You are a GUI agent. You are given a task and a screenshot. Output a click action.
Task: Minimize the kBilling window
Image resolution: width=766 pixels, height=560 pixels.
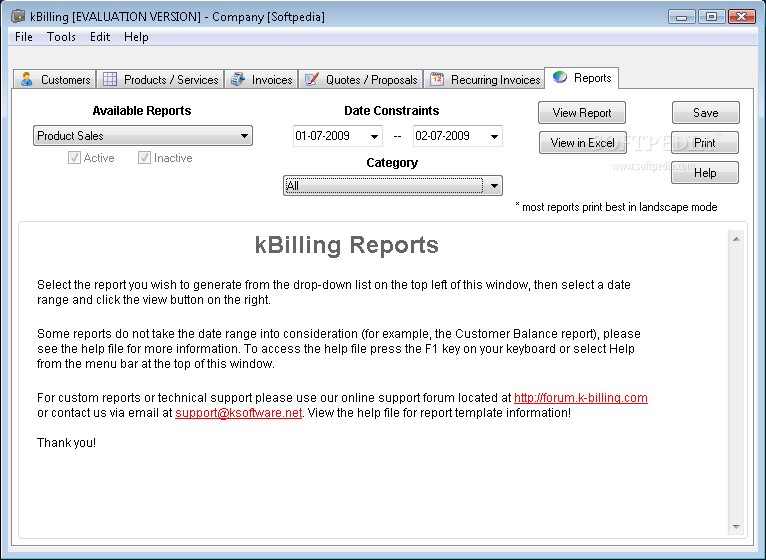tap(681, 17)
